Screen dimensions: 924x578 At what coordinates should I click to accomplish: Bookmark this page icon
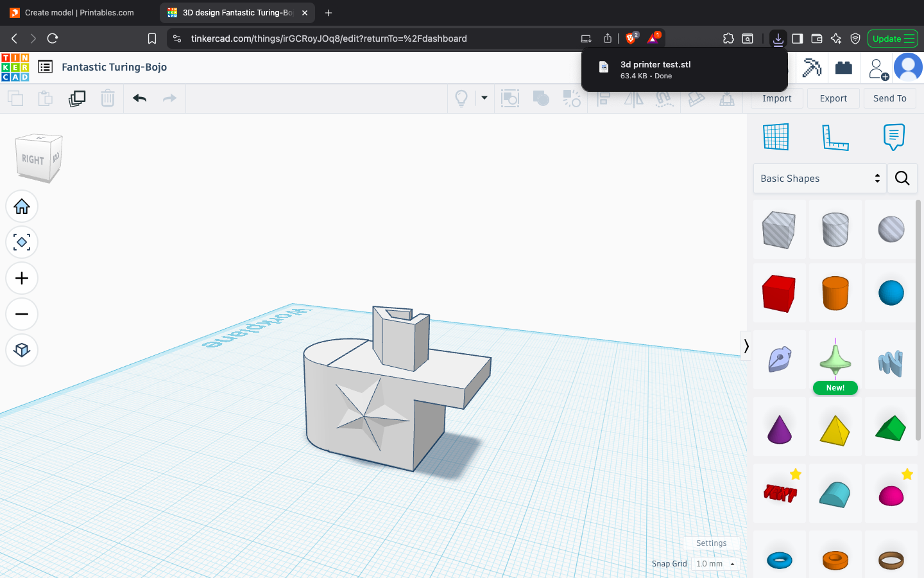pos(152,39)
